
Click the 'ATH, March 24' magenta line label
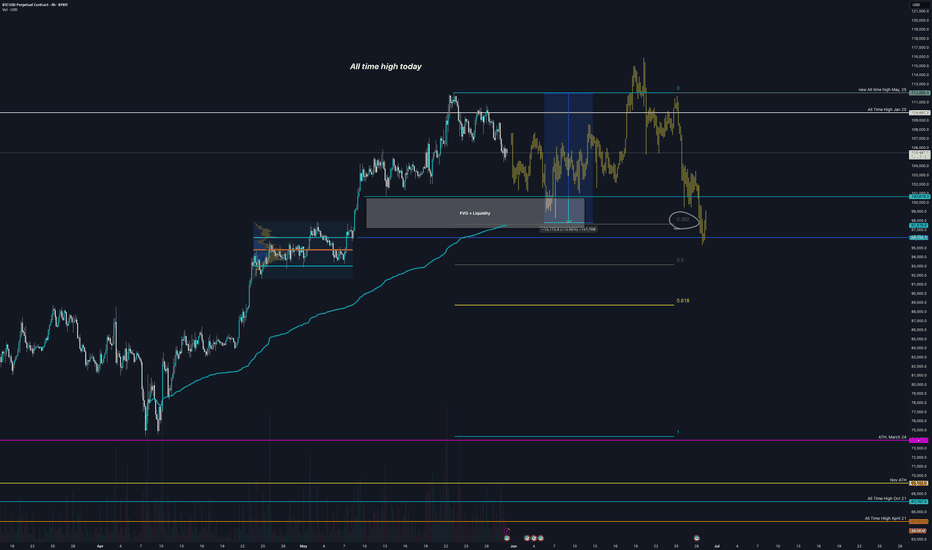[x=892, y=437]
